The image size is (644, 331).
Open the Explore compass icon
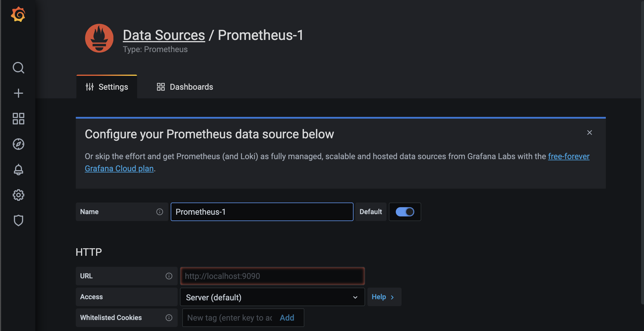tap(19, 144)
